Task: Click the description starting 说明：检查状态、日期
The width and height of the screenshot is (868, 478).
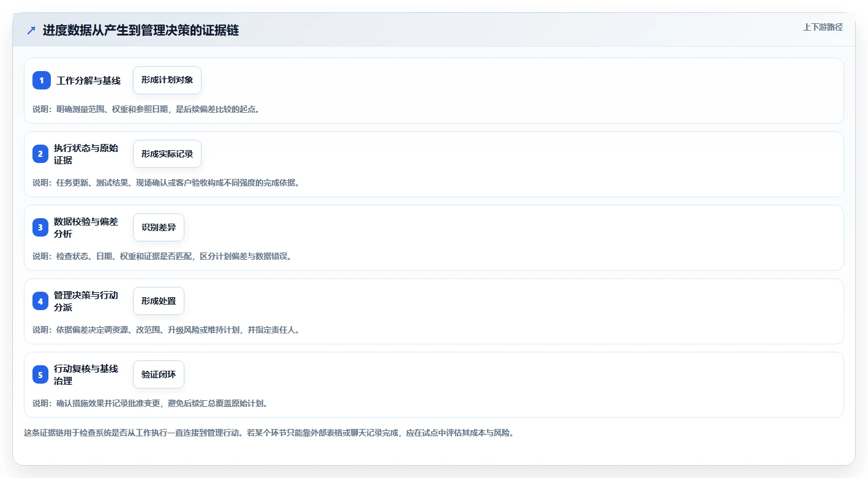Action: (162, 256)
